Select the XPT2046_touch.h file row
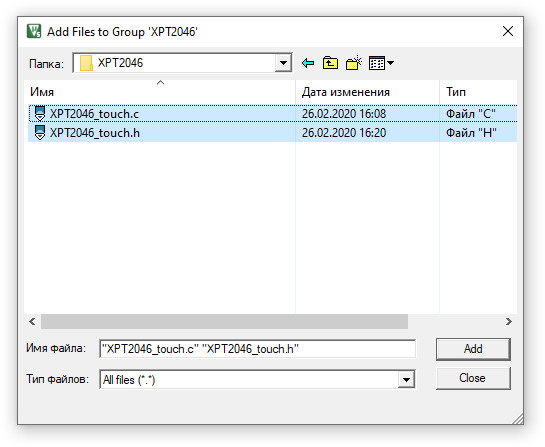Image resolution: width=545 pixels, height=447 pixels. 272,132
